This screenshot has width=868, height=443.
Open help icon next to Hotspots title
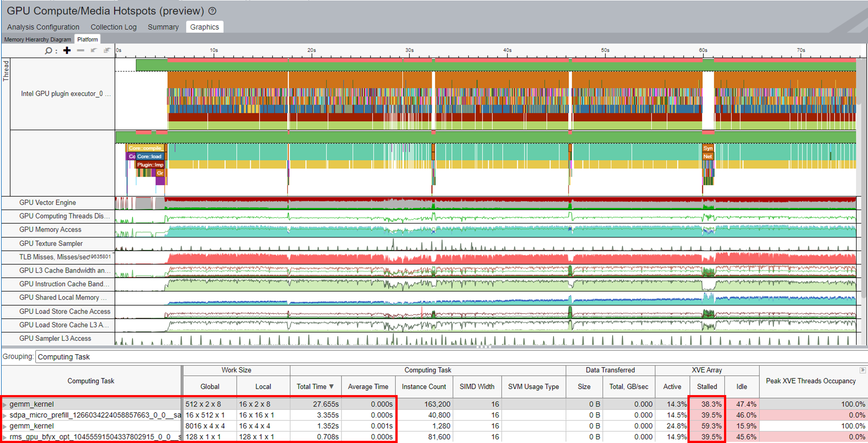[x=212, y=11]
